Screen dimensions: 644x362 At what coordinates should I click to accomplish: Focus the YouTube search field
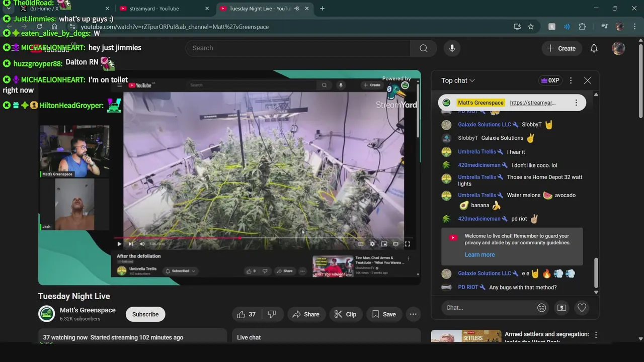pyautogui.click(x=298, y=48)
